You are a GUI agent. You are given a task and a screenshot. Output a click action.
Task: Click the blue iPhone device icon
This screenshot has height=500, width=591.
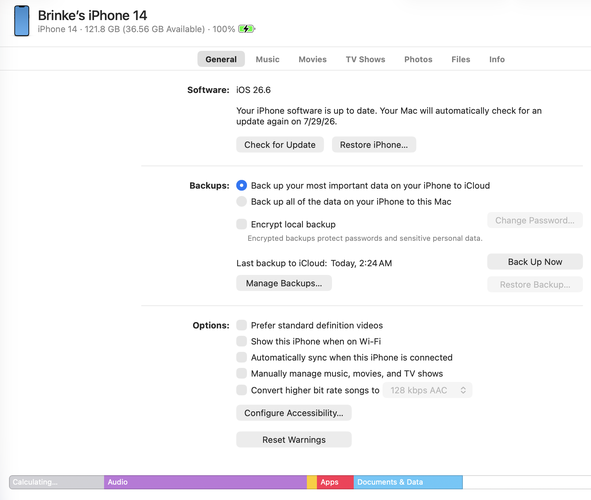coord(22,21)
